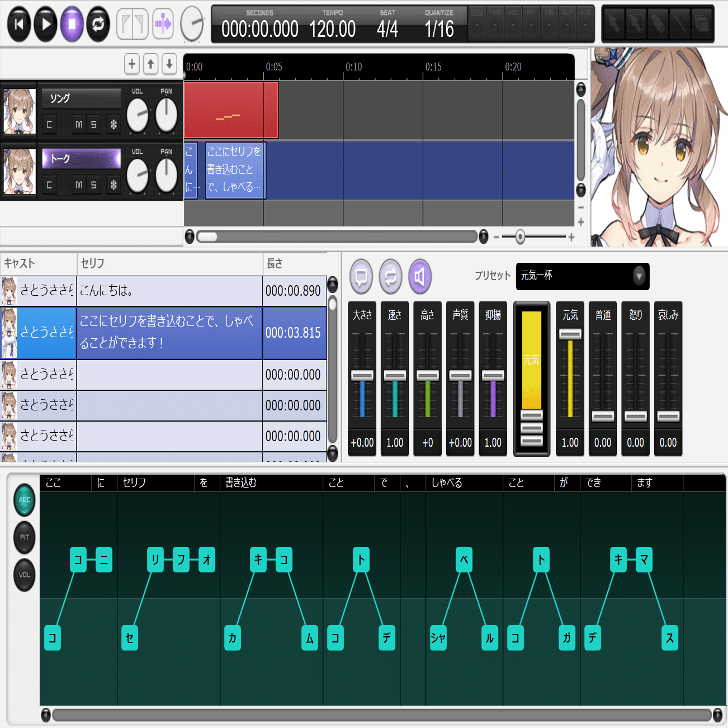The height and width of the screenshot is (728, 728).
Task: Solo the ソング track
Action: [x=94, y=125]
